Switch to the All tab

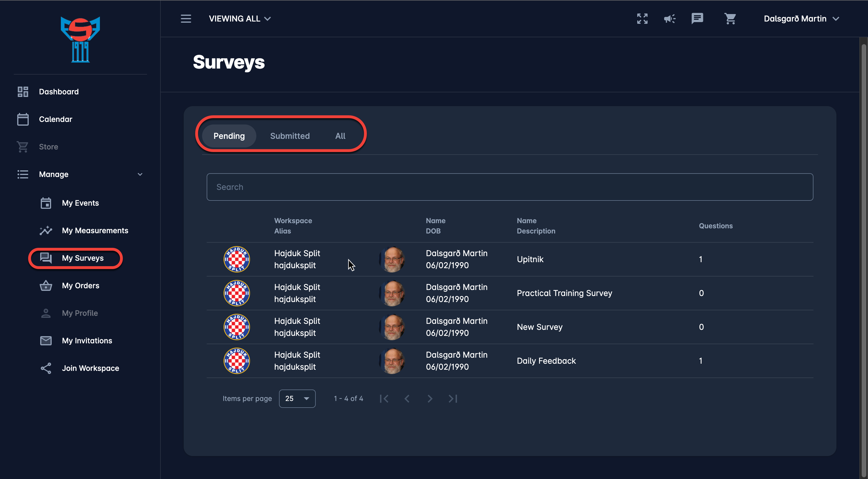(340, 136)
